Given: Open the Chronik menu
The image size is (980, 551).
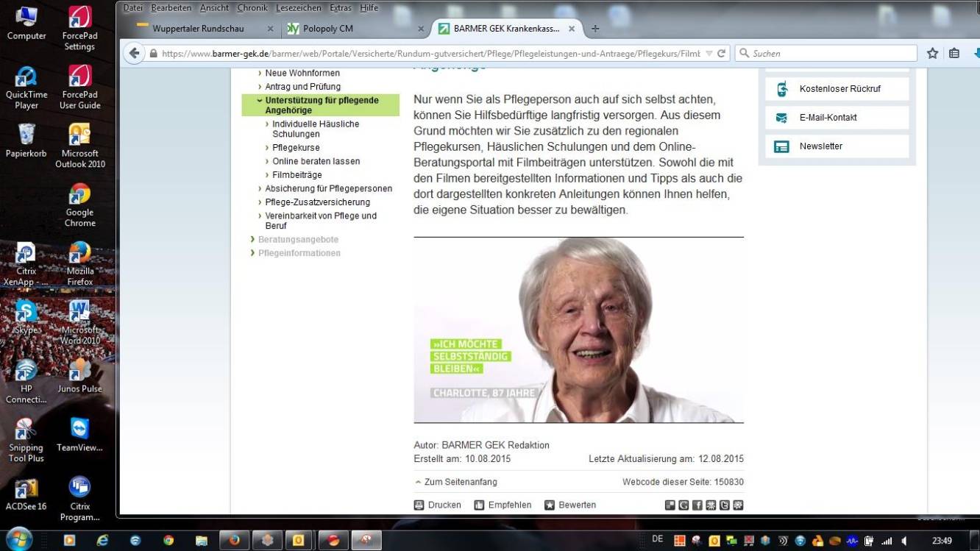Looking at the screenshot, I should (x=252, y=7).
